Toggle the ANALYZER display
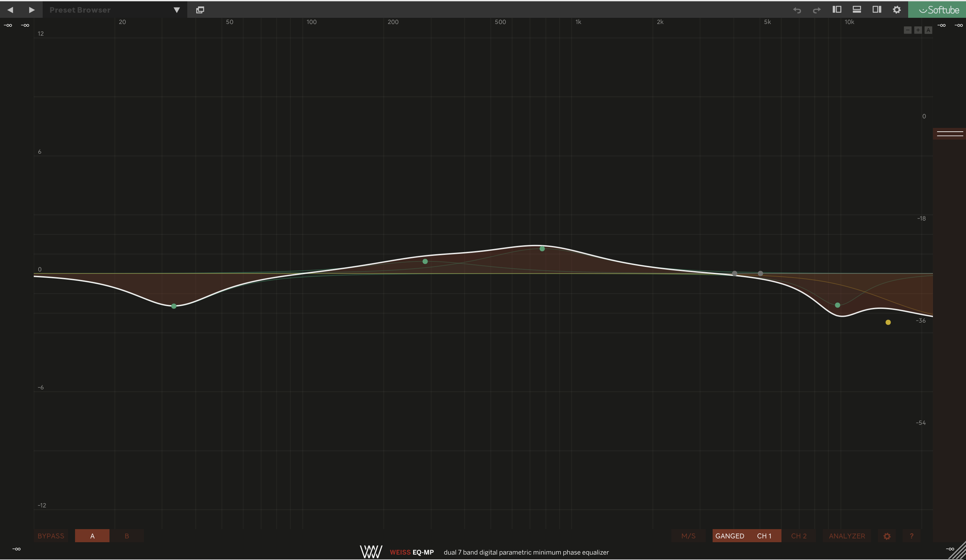The height and width of the screenshot is (560, 966). pos(847,536)
